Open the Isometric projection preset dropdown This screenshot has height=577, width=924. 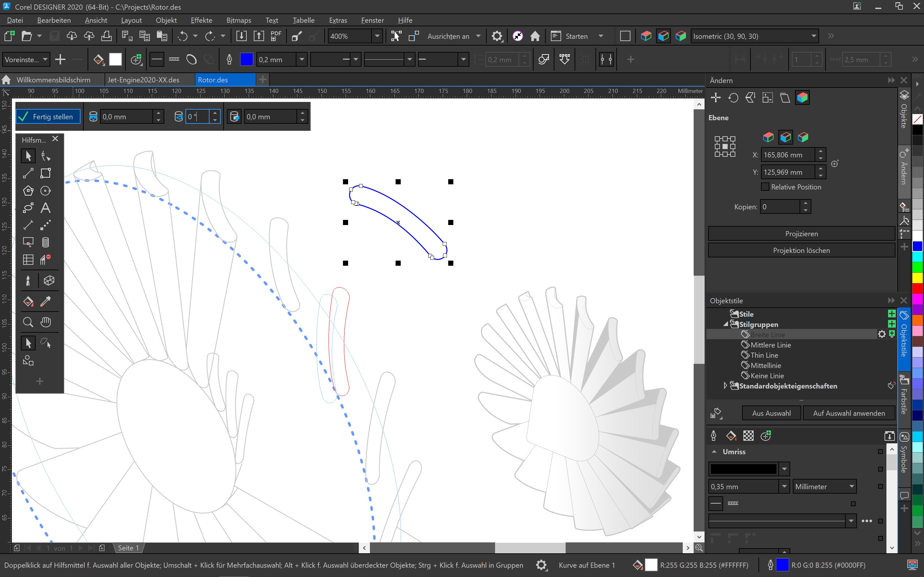(x=813, y=36)
